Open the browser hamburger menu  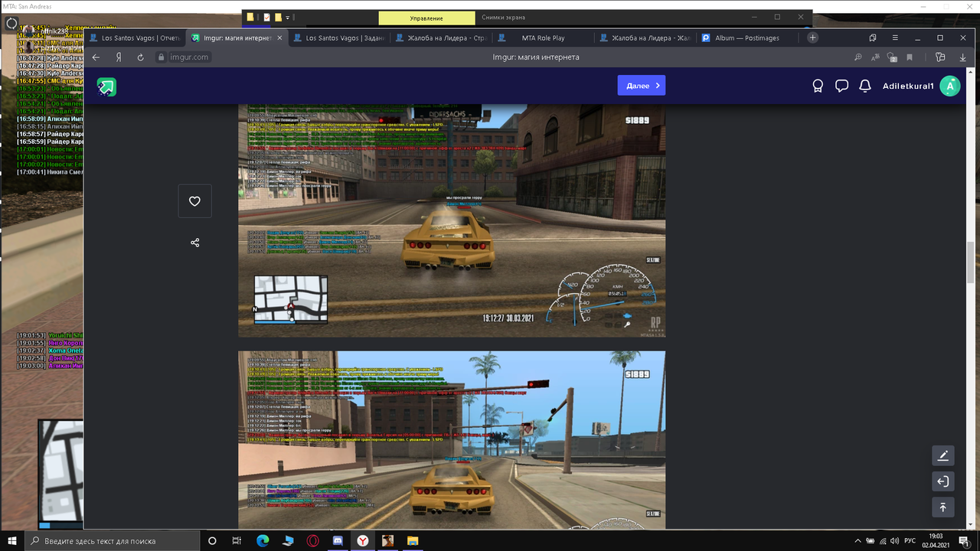click(x=895, y=37)
